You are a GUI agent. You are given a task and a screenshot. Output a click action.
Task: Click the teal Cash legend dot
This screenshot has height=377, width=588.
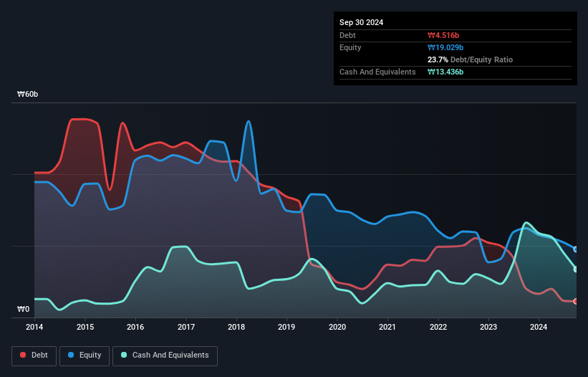point(124,355)
